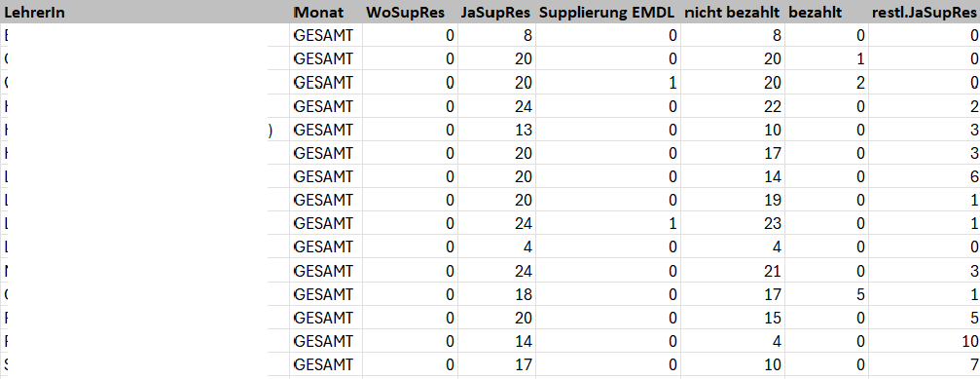Select JaSupRes cell with value 18

click(x=496, y=294)
